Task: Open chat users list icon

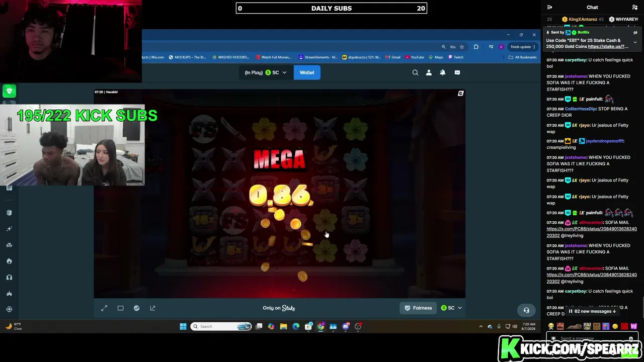Action: (635, 7)
